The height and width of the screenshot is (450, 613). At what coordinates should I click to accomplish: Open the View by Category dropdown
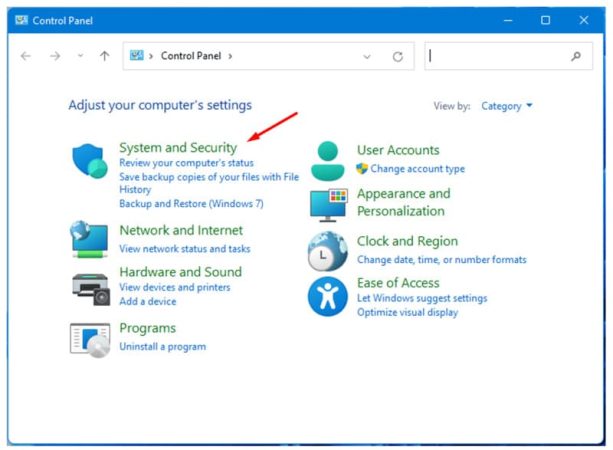[507, 106]
